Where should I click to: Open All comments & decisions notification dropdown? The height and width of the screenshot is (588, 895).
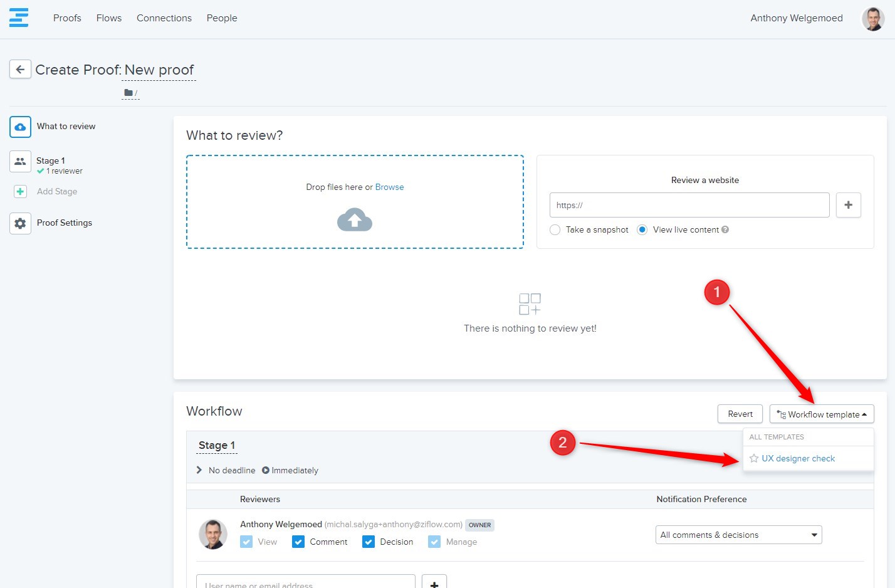coord(738,535)
